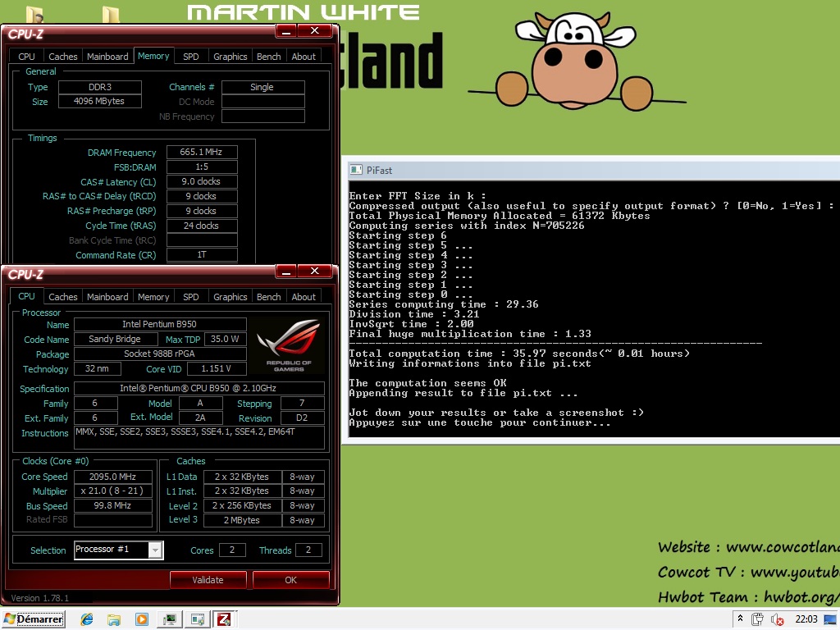Click the PiFast window title icon
840x630 pixels.
(356, 170)
